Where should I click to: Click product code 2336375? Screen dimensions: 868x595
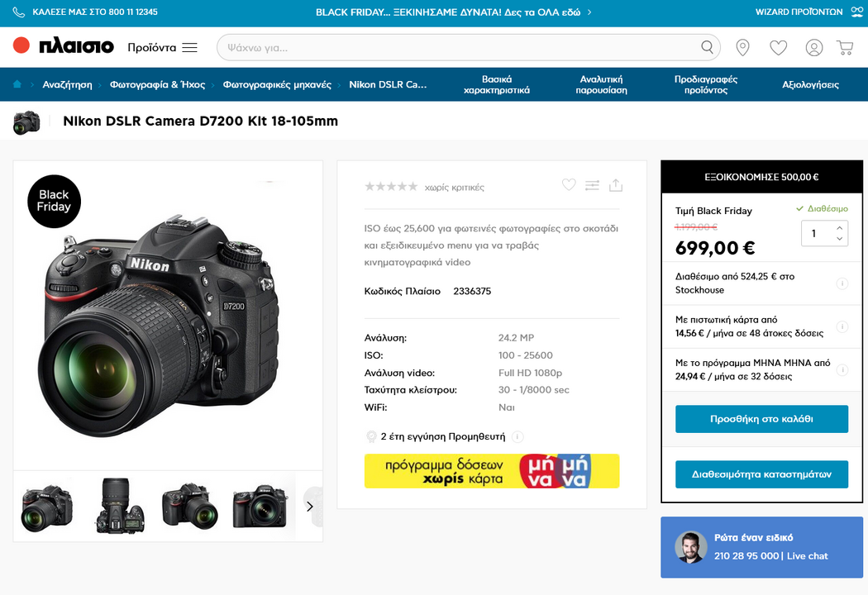pyautogui.click(x=472, y=291)
